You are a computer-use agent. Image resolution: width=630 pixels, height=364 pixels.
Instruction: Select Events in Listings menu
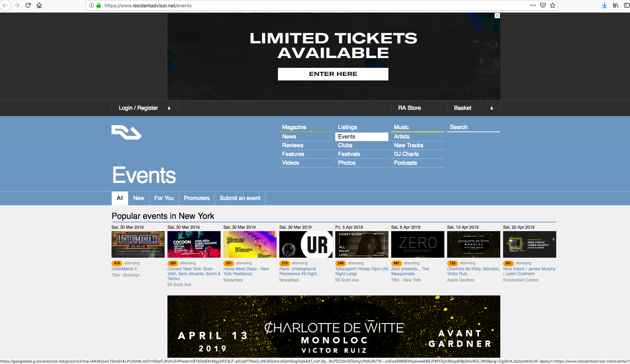tap(362, 137)
